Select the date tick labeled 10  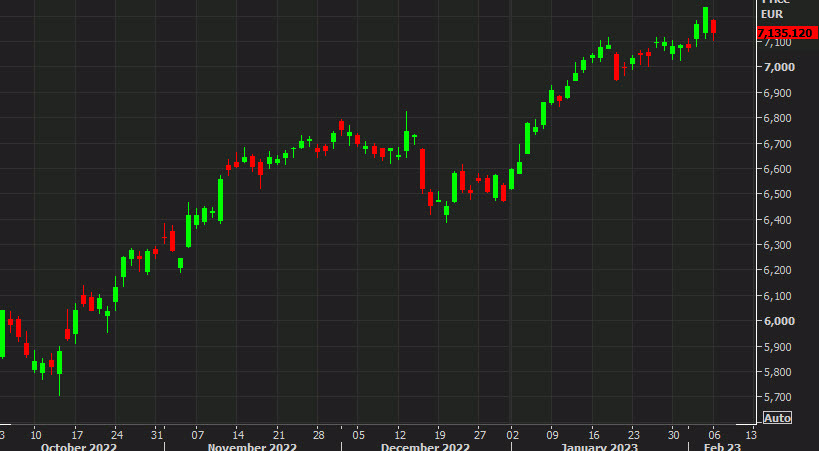(x=36, y=435)
